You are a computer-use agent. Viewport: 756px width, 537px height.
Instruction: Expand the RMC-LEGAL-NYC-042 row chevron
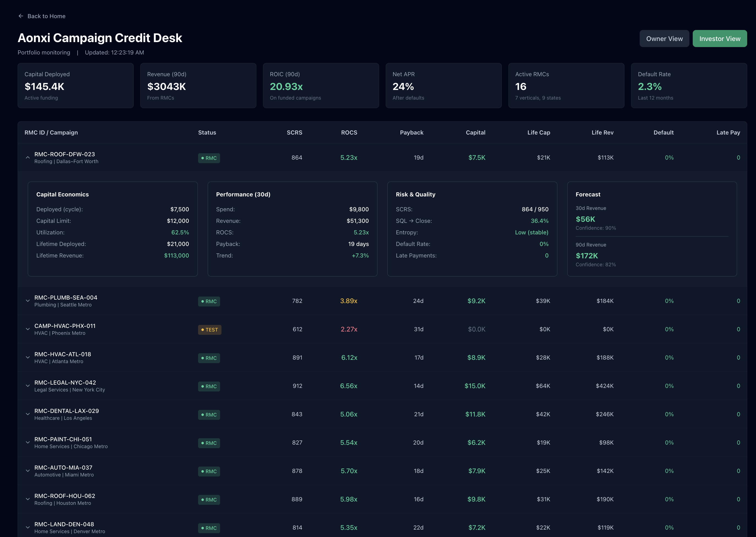click(x=28, y=386)
